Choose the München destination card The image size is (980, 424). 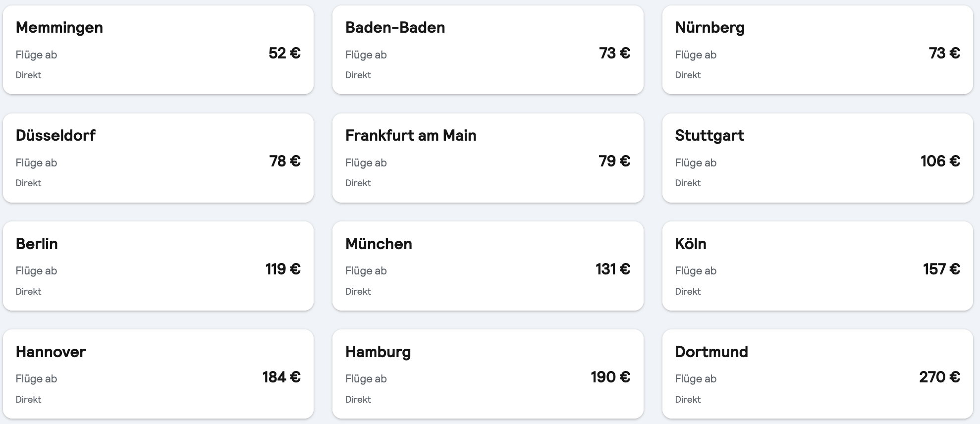coord(488,266)
